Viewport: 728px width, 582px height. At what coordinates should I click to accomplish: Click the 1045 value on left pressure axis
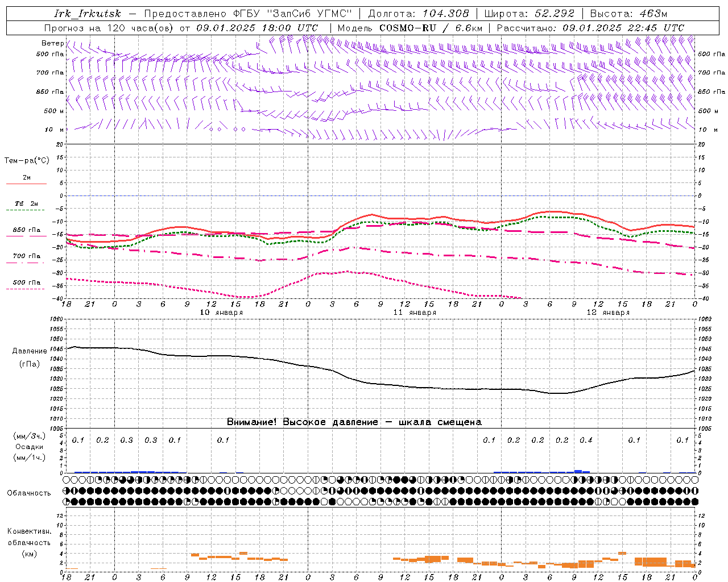[x=57, y=349]
